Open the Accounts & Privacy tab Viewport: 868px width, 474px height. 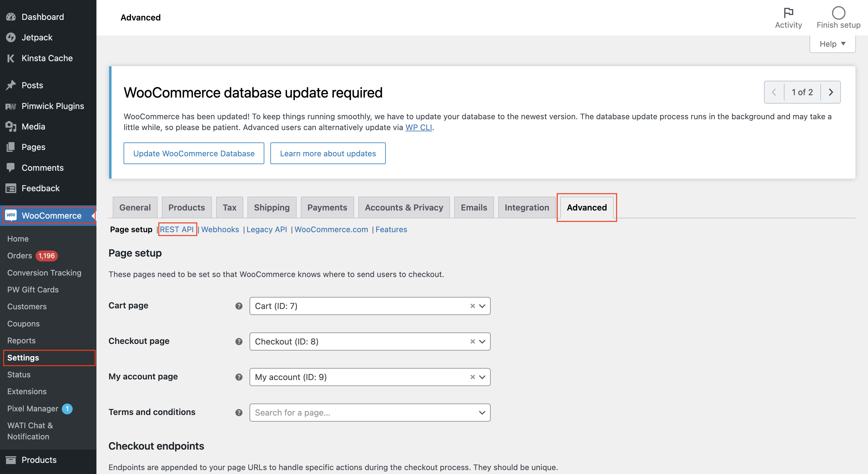click(404, 207)
